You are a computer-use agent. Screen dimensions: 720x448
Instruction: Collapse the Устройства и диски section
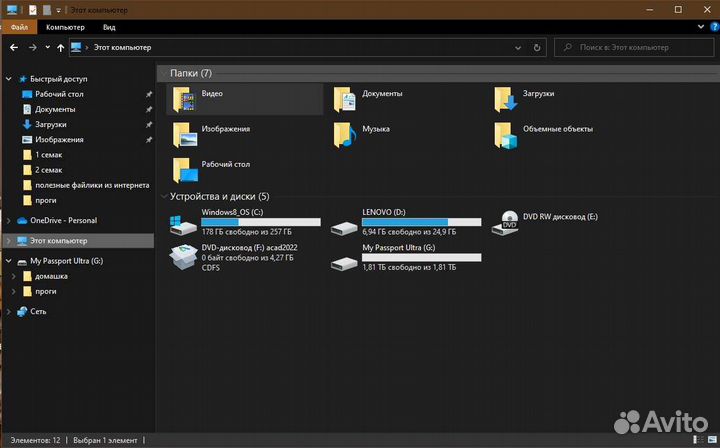pos(163,197)
